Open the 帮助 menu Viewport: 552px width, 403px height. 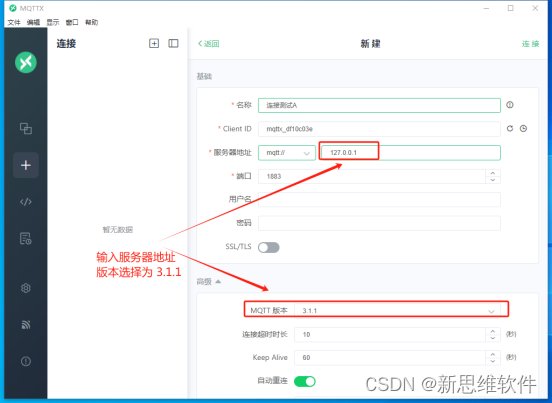coord(92,23)
